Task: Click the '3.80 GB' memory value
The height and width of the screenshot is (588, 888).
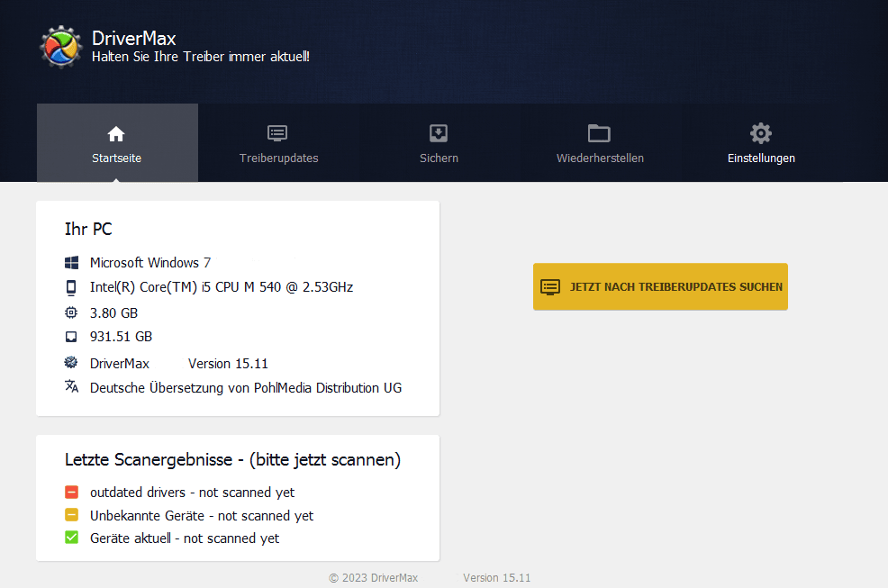Action: (113, 312)
